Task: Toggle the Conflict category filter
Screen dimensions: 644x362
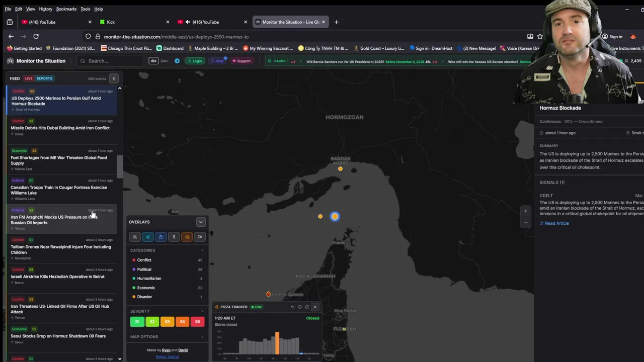Action: pos(167,260)
